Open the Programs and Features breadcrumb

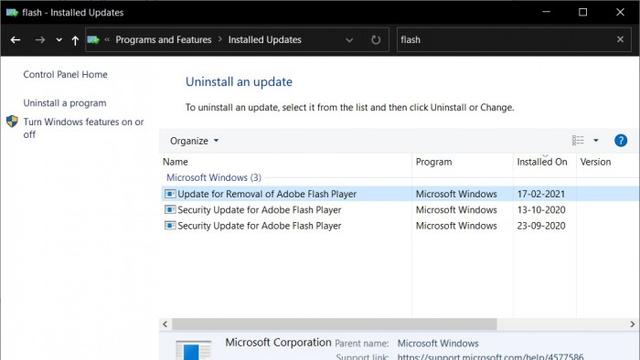click(163, 40)
